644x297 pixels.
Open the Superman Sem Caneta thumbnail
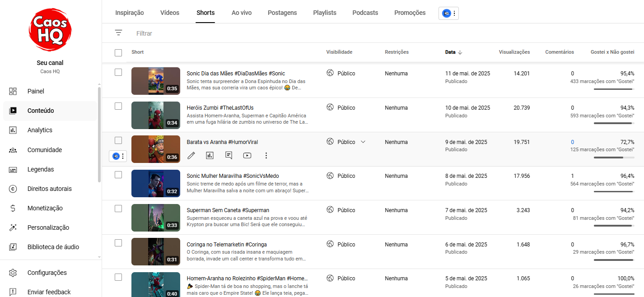point(156,218)
